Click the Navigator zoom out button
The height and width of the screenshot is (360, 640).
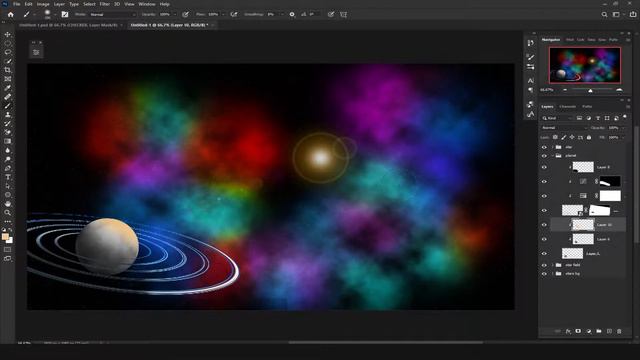565,90
